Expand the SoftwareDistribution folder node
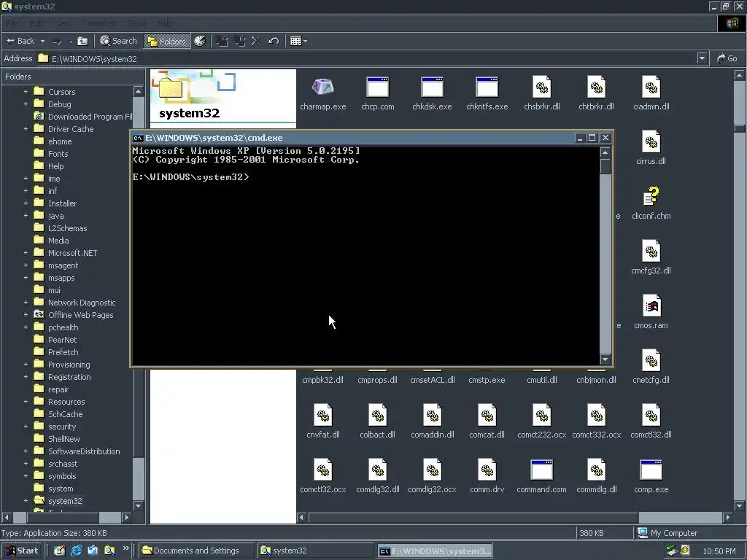Screen dimensions: 747x560 click(26, 451)
